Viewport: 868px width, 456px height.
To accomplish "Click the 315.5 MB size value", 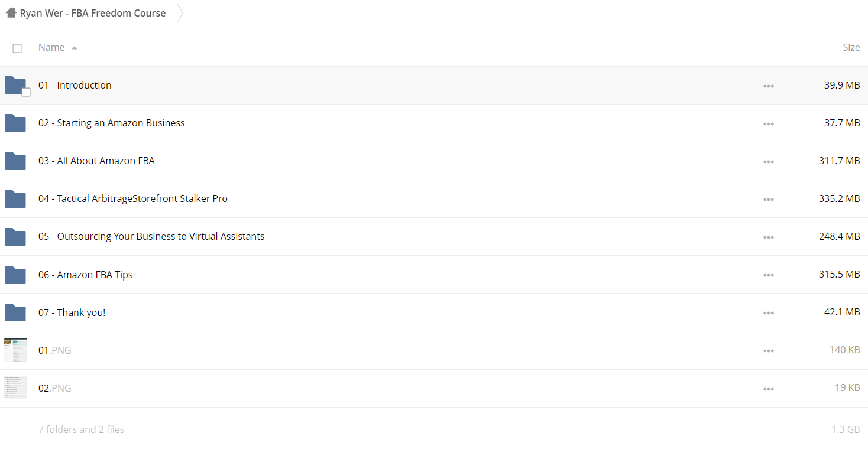I will 840,274.
